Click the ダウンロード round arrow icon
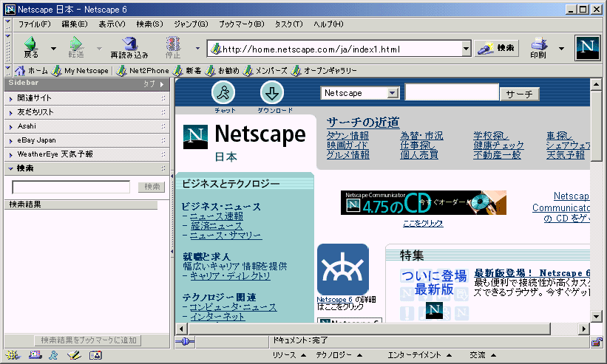 pos(272,93)
